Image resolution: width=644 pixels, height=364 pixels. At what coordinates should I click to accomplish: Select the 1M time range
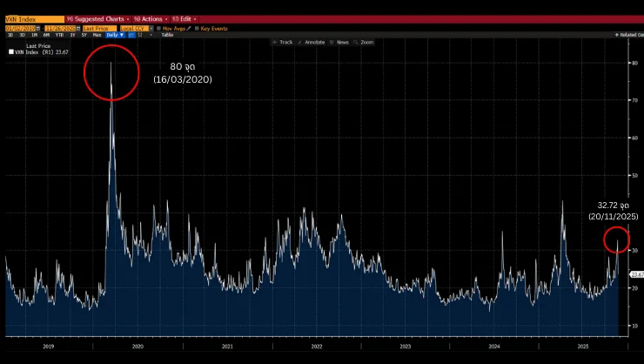[x=35, y=35]
